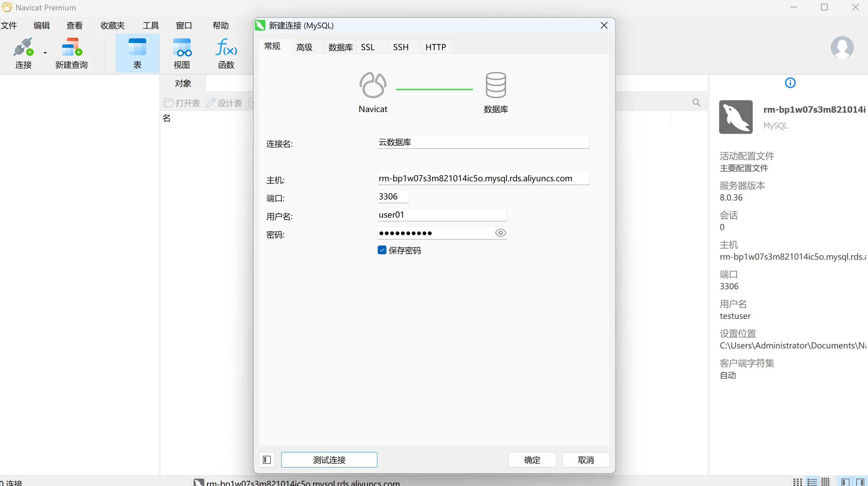868x486 pixels.
Task: Open the Help (帮助) menu
Action: 221,25
